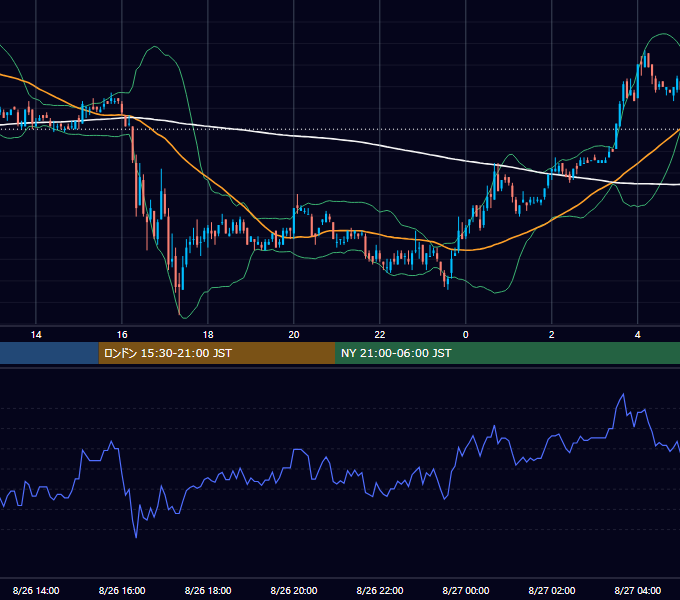Click the hour label 0 on time axis

click(465, 335)
